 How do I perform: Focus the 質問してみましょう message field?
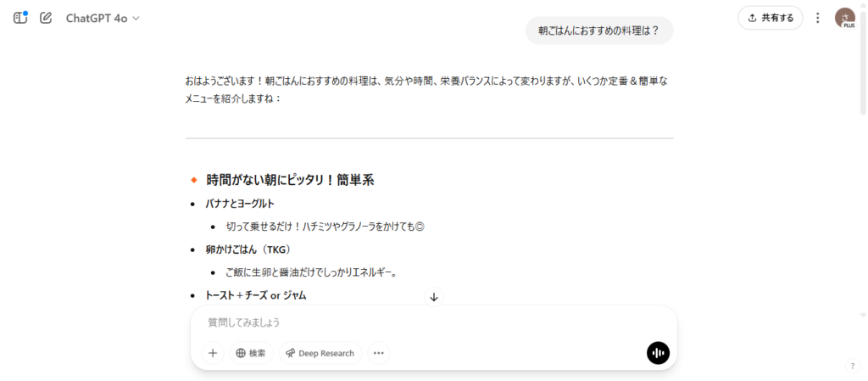tap(433, 322)
